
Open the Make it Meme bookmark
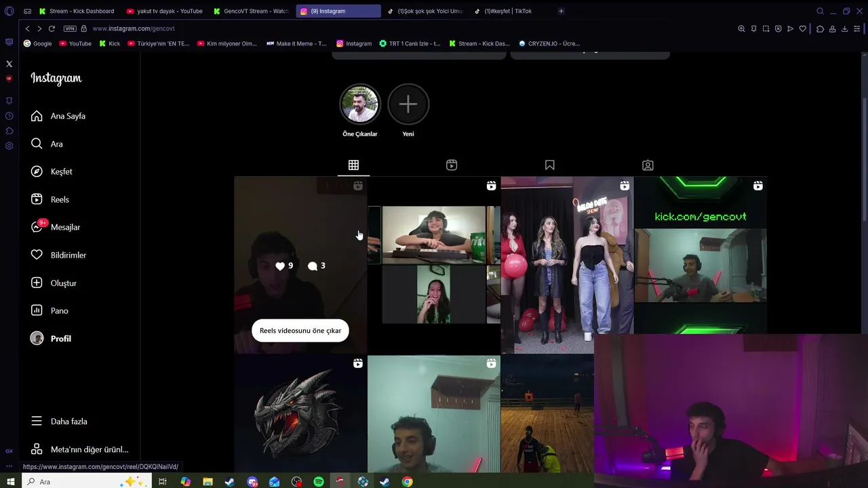[x=296, y=43]
